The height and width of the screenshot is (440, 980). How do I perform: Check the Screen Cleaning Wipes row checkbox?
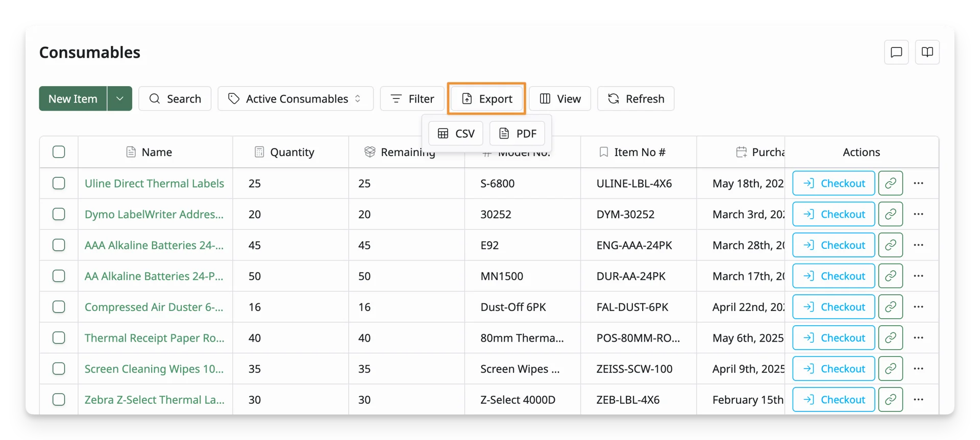point(59,369)
